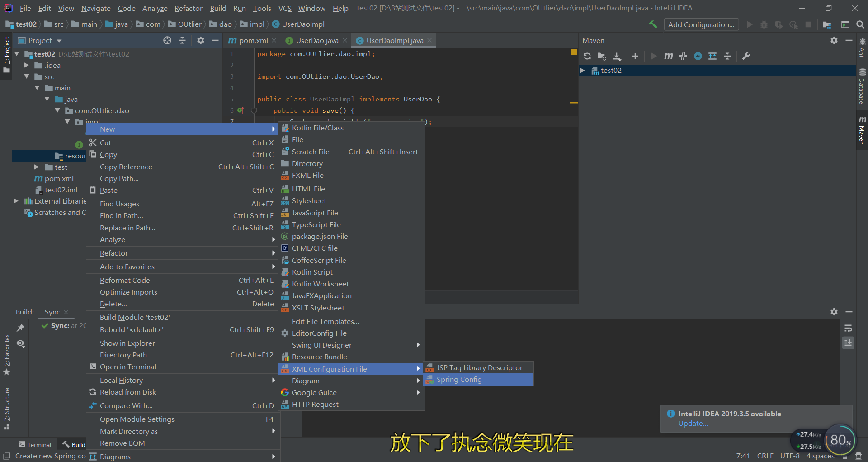Click Execute Maven Goal 'm' icon
Viewport: 868px width, 462px height.
[668, 56]
